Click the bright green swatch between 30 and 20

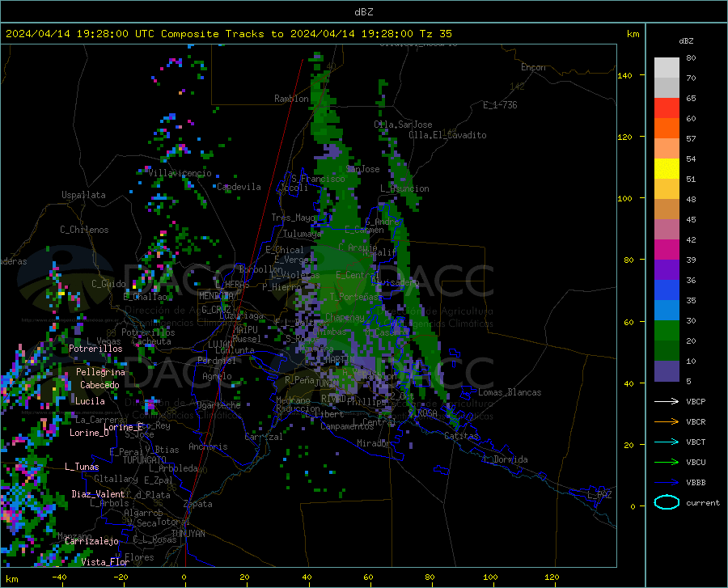(x=667, y=331)
